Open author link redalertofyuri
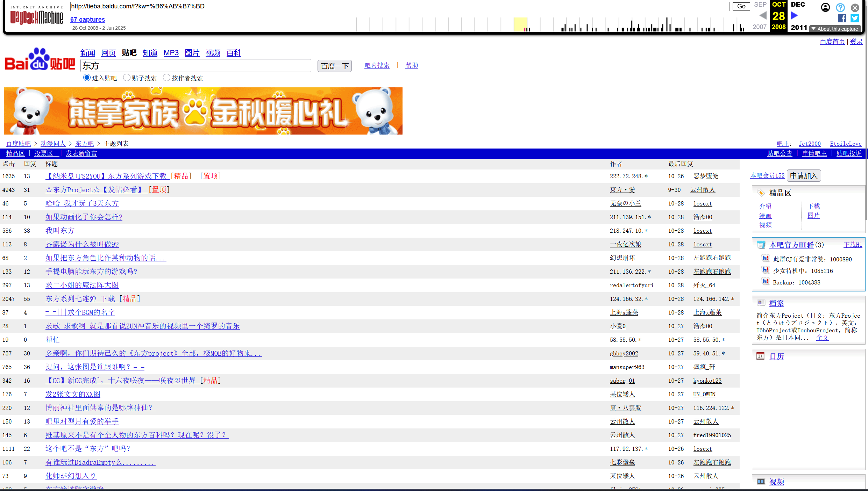 point(632,285)
